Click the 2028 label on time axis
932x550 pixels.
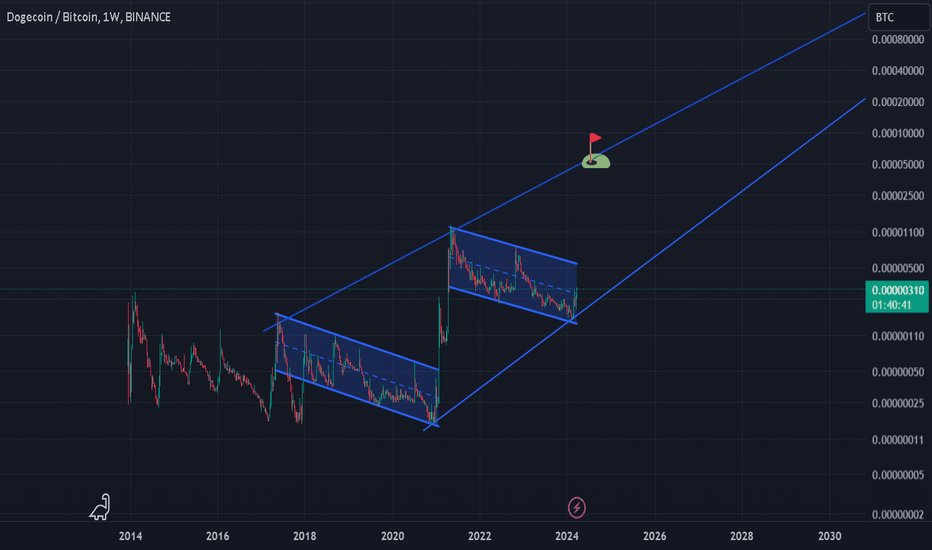coord(742,536)
